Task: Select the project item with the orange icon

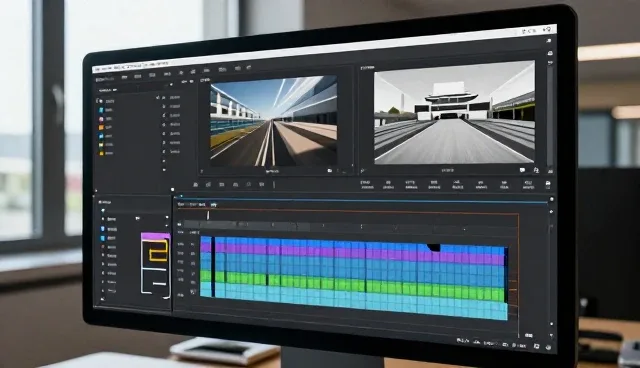Action: (106, 127)
